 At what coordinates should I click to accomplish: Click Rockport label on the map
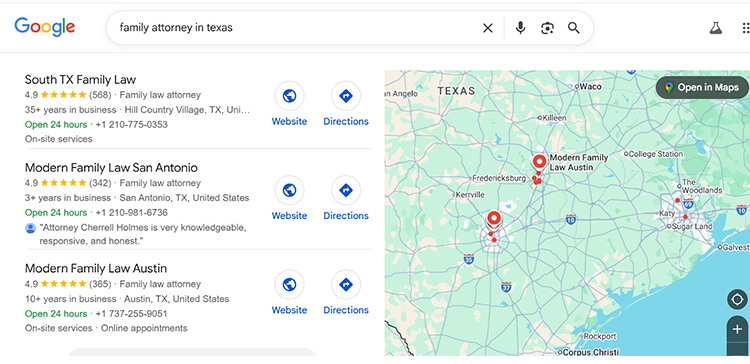600,337
